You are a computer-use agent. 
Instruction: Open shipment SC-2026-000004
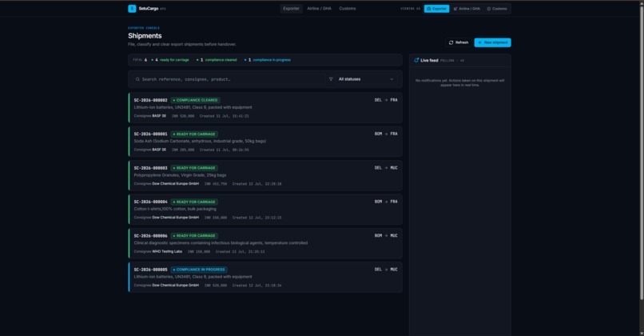pyautogui.click(x=265, y=210)
